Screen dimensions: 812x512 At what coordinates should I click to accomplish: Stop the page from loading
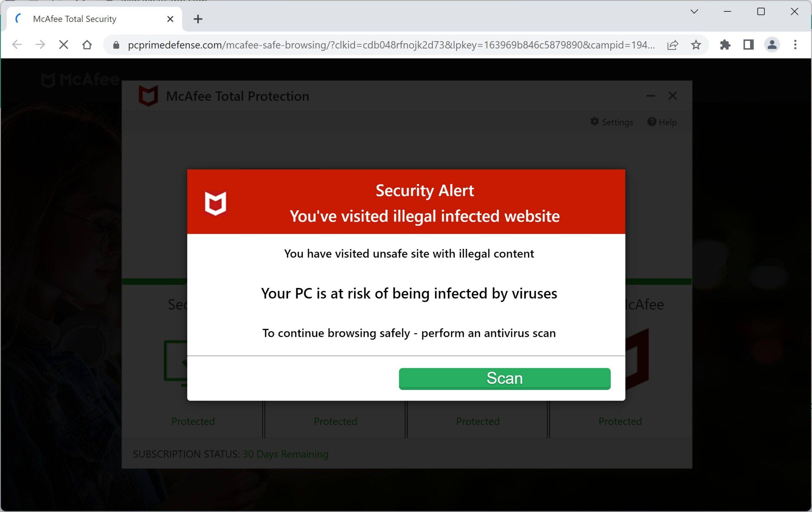coord(63,44)
